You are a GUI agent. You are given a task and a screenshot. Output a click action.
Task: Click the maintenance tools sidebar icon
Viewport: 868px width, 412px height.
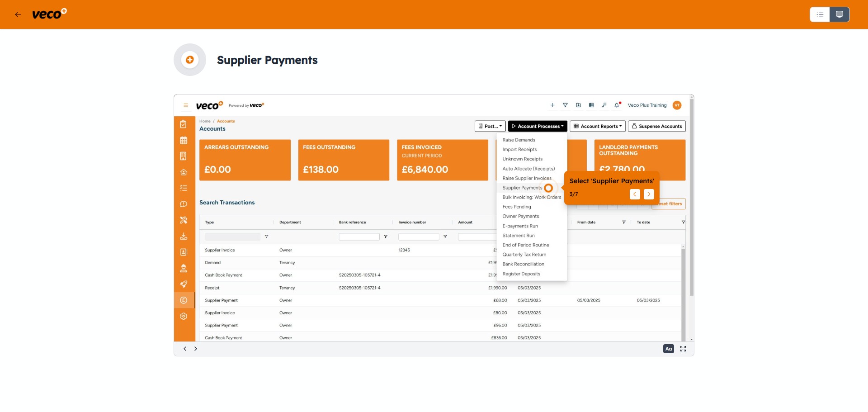coord(184,220)
